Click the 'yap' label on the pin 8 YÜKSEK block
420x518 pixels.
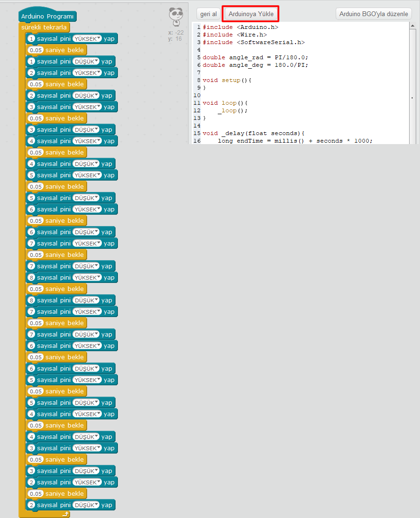[x=109, y=278]
